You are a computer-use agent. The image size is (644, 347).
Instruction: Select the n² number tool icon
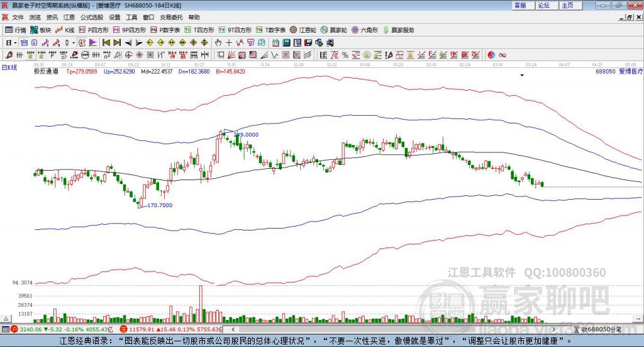(107, 55)
